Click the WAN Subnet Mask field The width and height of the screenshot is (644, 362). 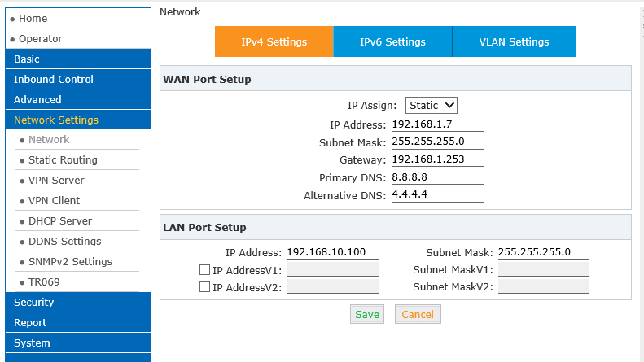tap(437, 142)
